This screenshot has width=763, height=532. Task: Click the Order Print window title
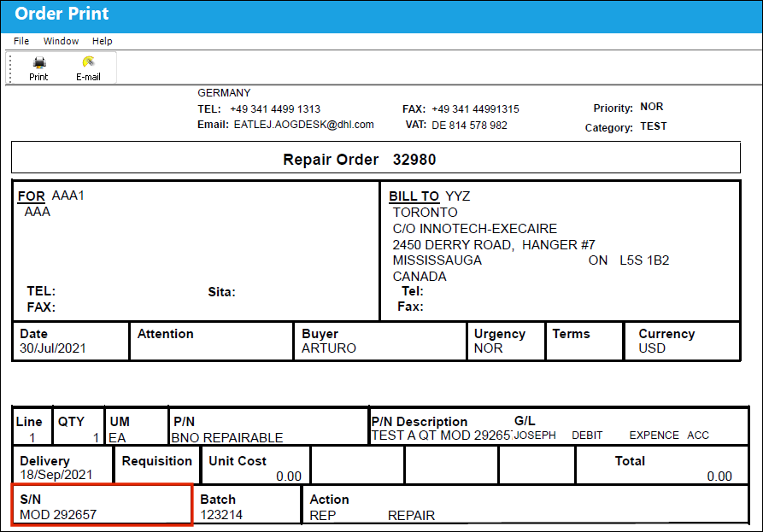point(62,14)
